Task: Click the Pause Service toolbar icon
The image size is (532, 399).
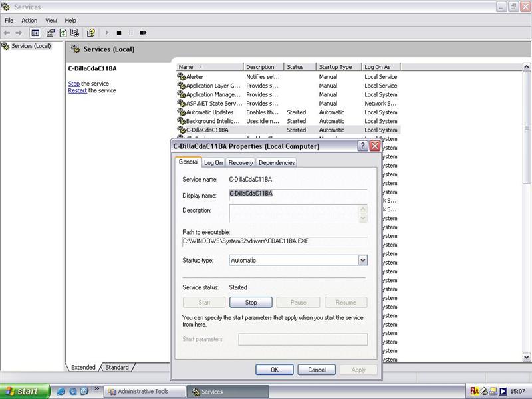Action: pyautogui.click(x=131, y=33)
